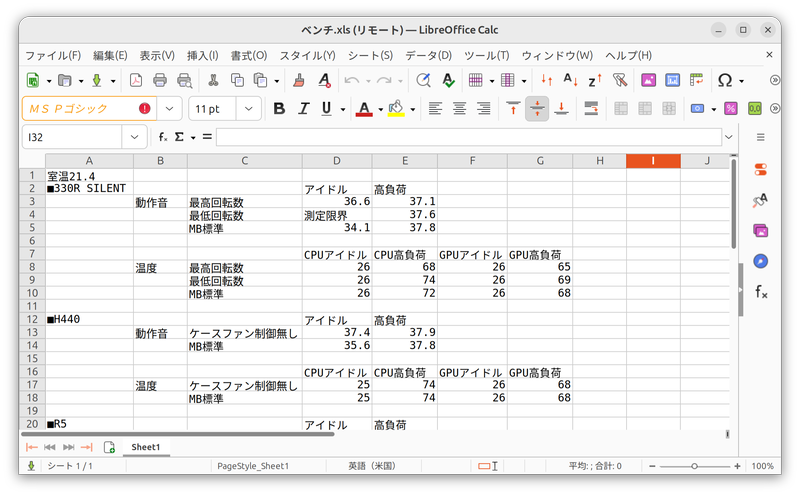
Task: Align cell text right
Action: pyautogui.click(x=484, y=108)
